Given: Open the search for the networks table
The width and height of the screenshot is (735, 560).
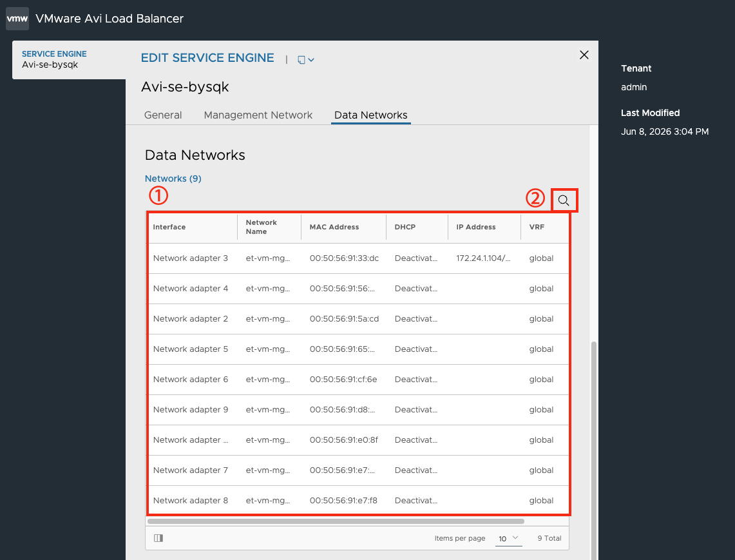Looking at the screenshot, I should pos(564,201).
